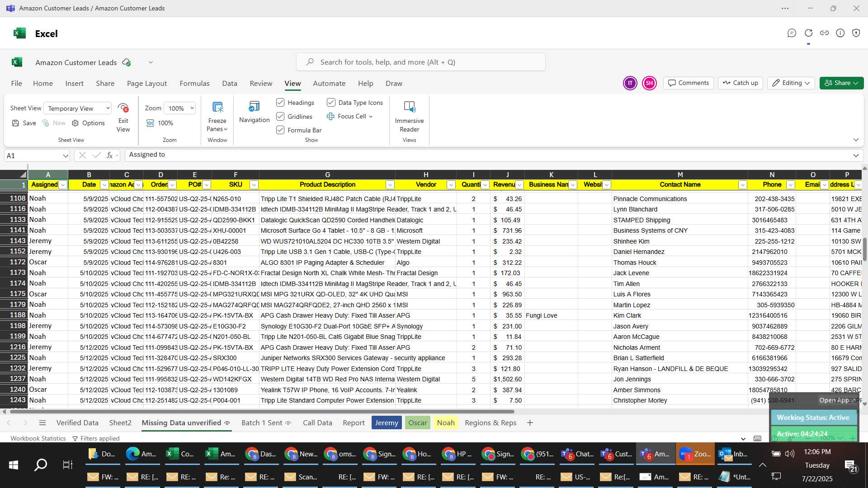Click the refresh icon in title bar
The width and height of the screenshot is (868, 488).
808,33
